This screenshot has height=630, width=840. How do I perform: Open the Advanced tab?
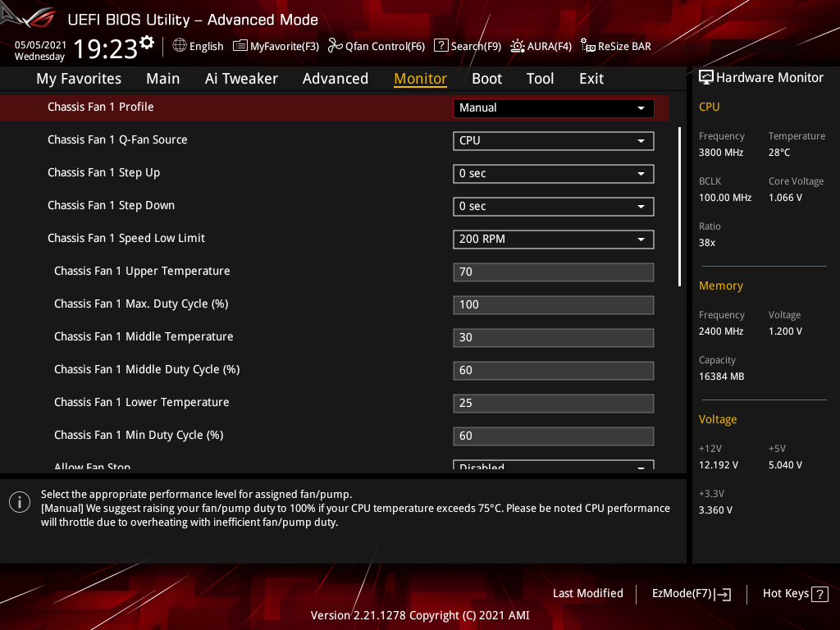[x=336, y=79]
